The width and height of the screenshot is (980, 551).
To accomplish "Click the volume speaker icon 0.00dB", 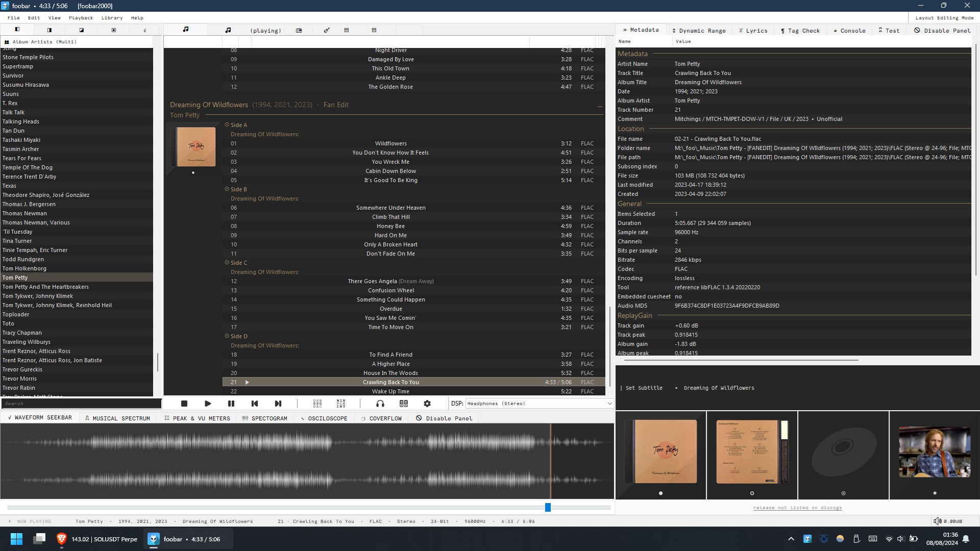I will pos(937,521).
